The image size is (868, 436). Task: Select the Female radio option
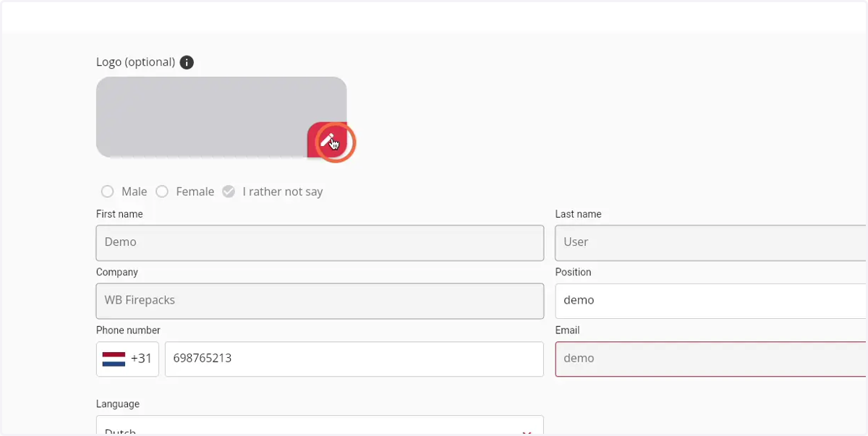tap(162, 192)
